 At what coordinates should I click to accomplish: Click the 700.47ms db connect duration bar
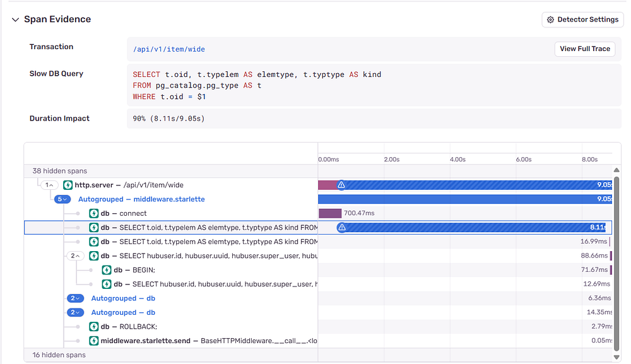pyautogui.click(x=330, y=213)
